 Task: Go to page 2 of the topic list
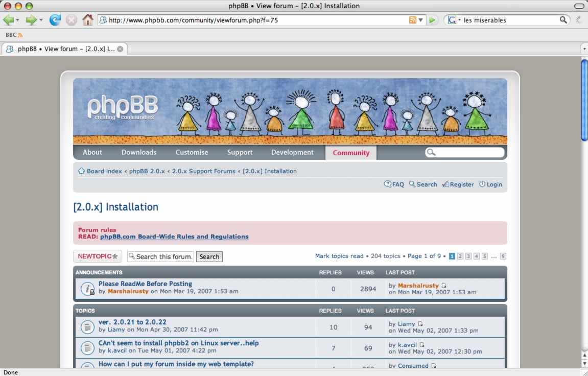click(x=460, y=256)
